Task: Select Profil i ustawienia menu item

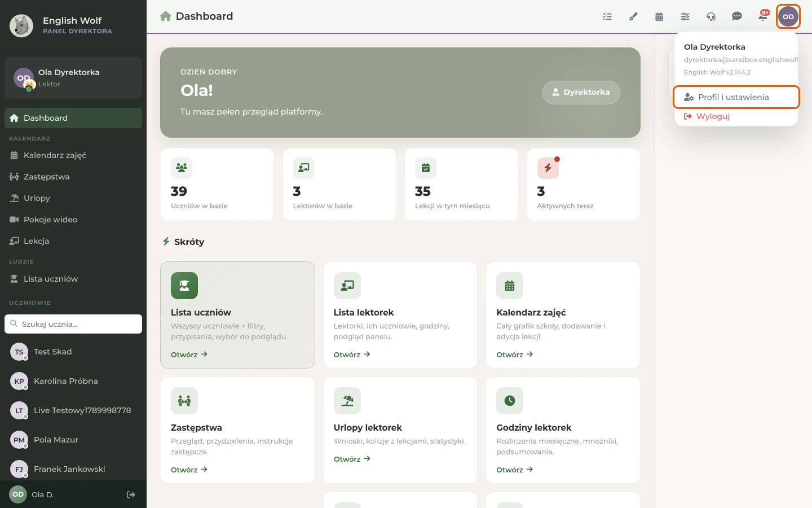Action: pos(736,97)
